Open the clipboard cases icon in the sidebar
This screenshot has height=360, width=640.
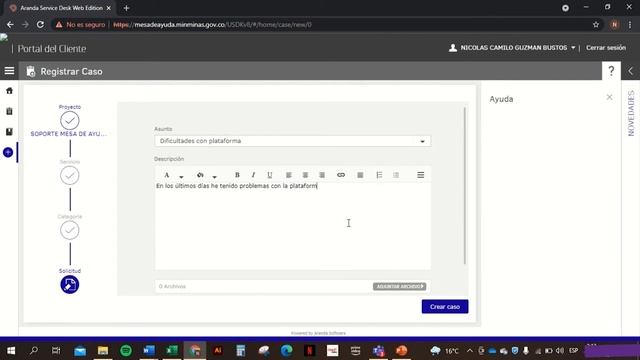click(9, 111)
